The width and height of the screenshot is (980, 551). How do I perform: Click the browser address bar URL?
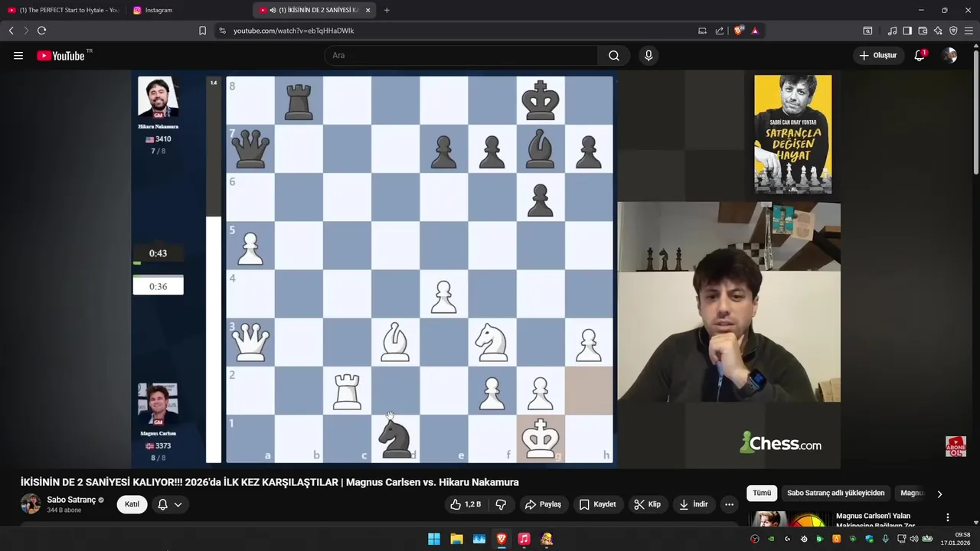[x=293, y=31]
